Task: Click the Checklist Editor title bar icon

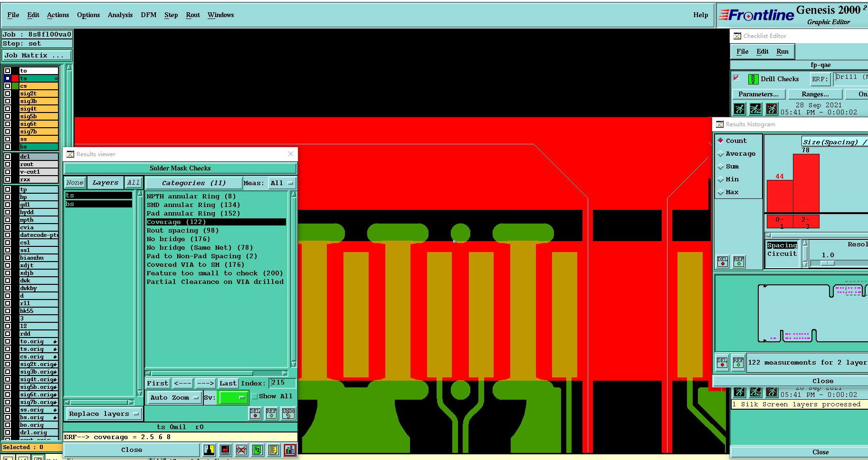Action: [737, 36]
